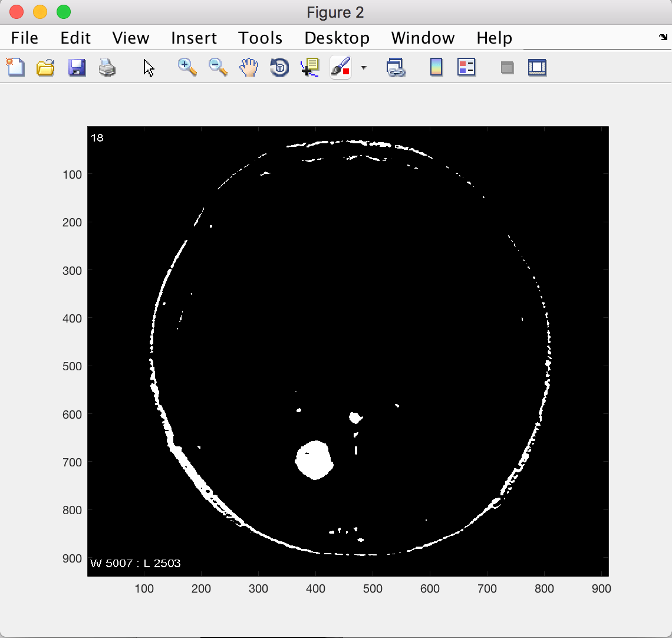Image resolution: width=672 pixels, height=638 pixels.
Task: Activate the Pan hand tool
Action: (x=248, y=67)
